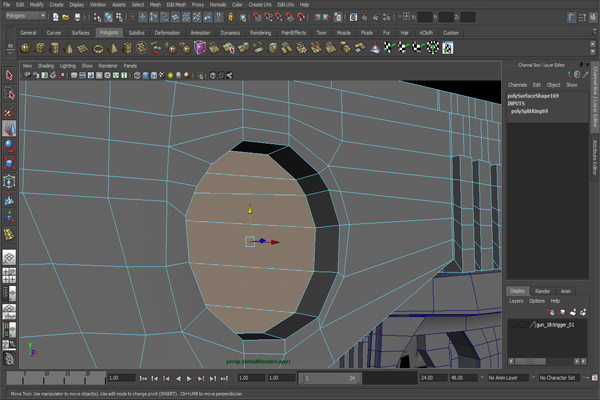Viewport: 600px width, 400px height.
Task: Activate the Rotate tool
Action: pyautogui.click(x=9, y=146)
